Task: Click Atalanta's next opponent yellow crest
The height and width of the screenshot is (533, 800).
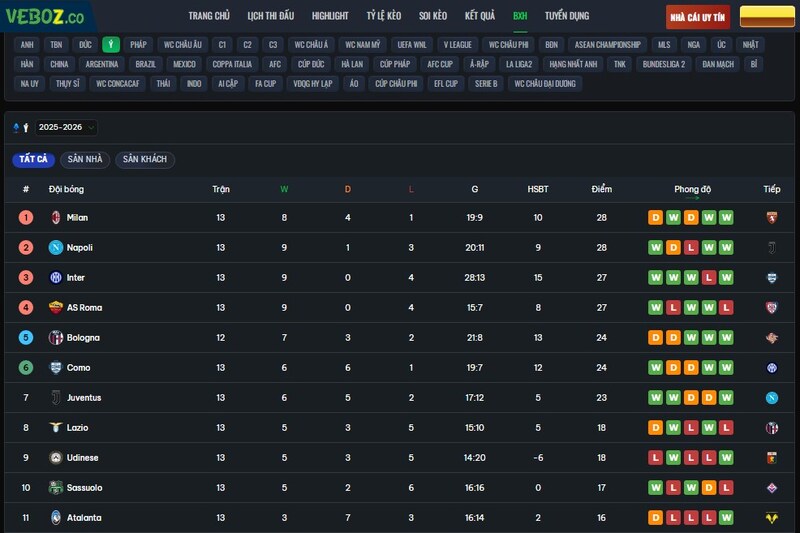Action: point(771,517)
